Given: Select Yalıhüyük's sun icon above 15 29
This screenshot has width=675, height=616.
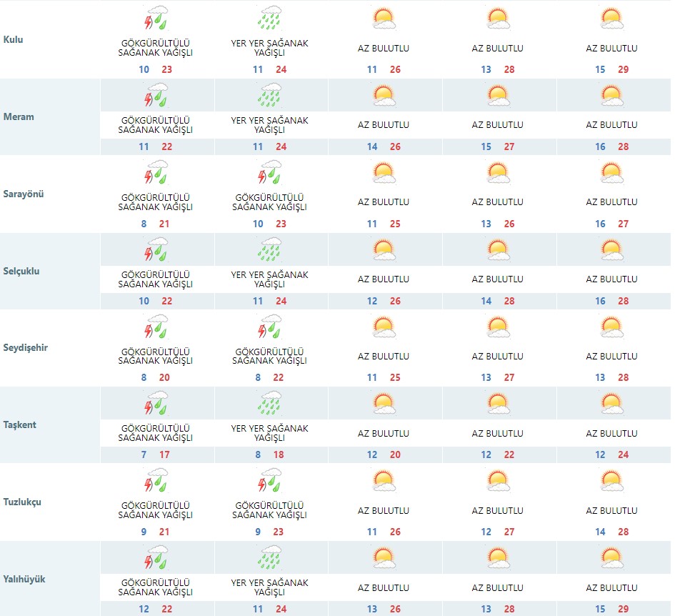Looking at the screenshot, I should (611, 558).
